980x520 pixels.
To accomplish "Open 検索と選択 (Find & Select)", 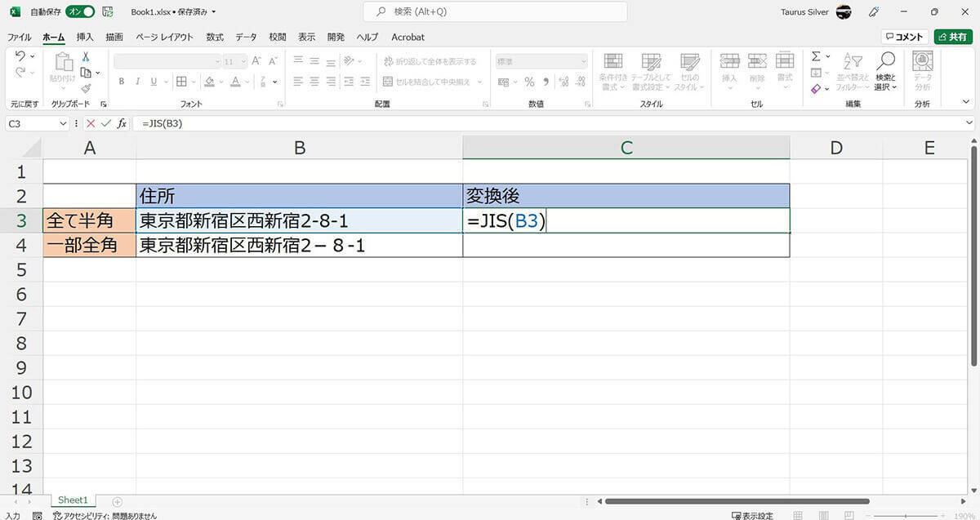I will click(x=885, y=72).
